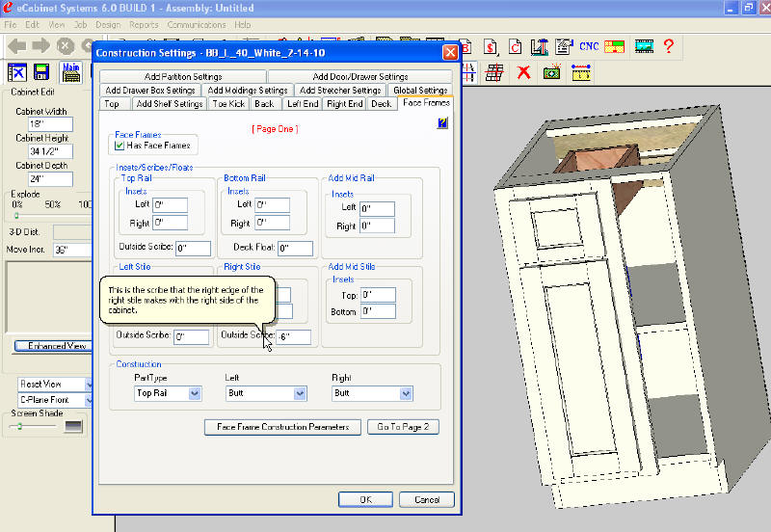
Task: Click the Add Mid Stile Top inset field
Action: pyautogui.click(x=378, y=295)
